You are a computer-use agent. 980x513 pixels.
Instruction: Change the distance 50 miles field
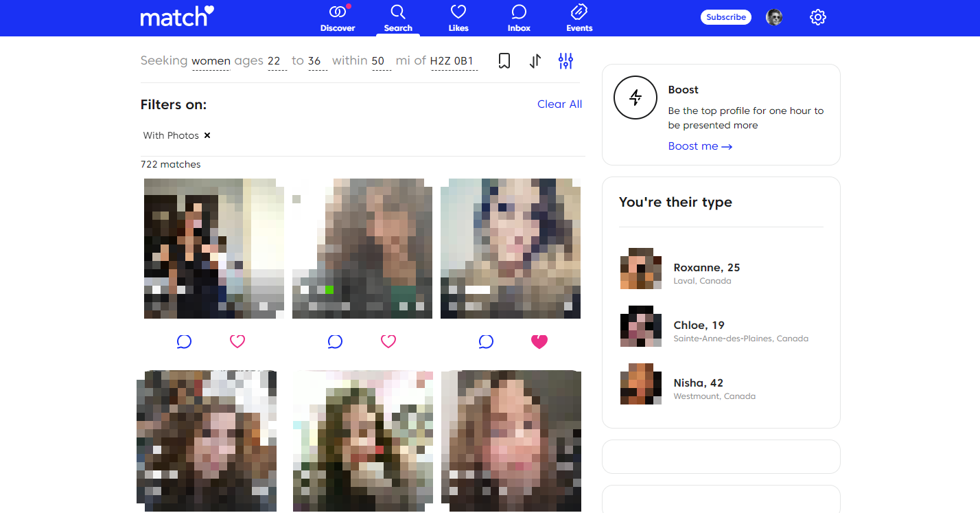(x=379, y=61)
